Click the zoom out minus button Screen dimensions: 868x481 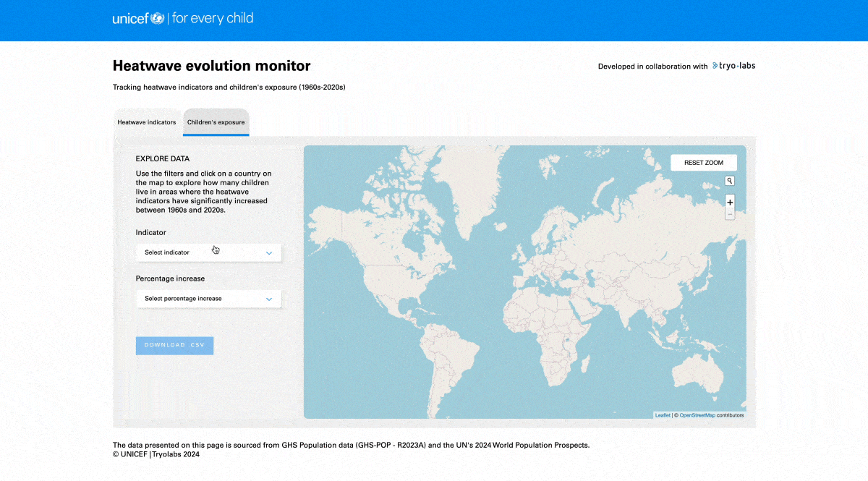point(730,214)
